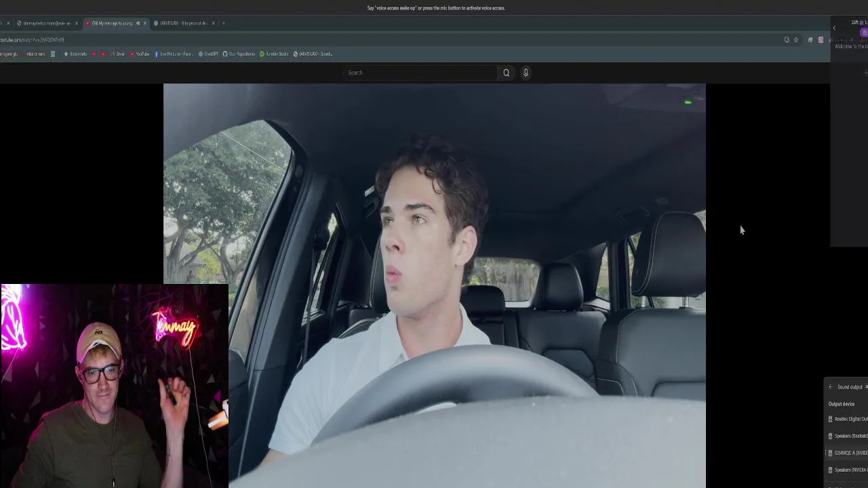Collapse the side panel with left chevron
The width and height of the screenshot is (868, 488).
(834, 28)
